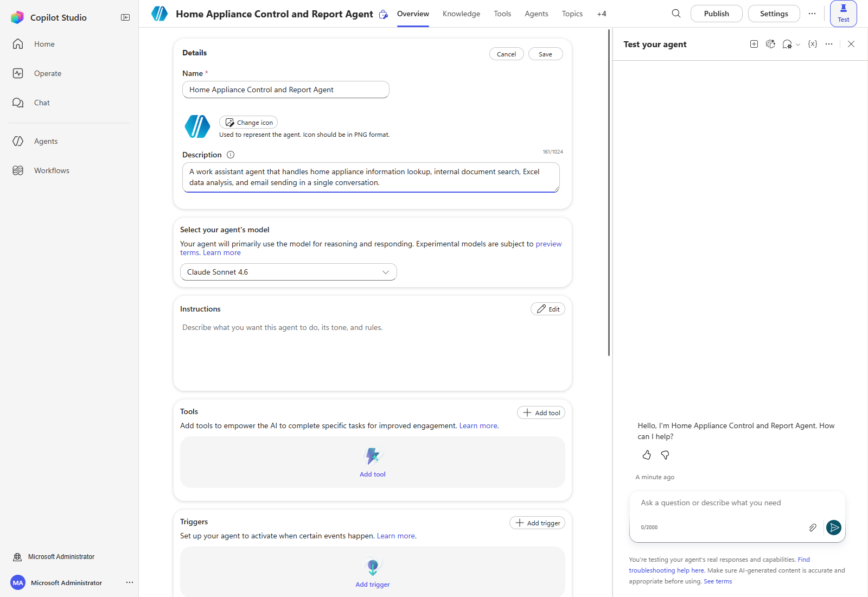
Task: Click the Add tool button in the Tools header
Action: click(541, 412)
